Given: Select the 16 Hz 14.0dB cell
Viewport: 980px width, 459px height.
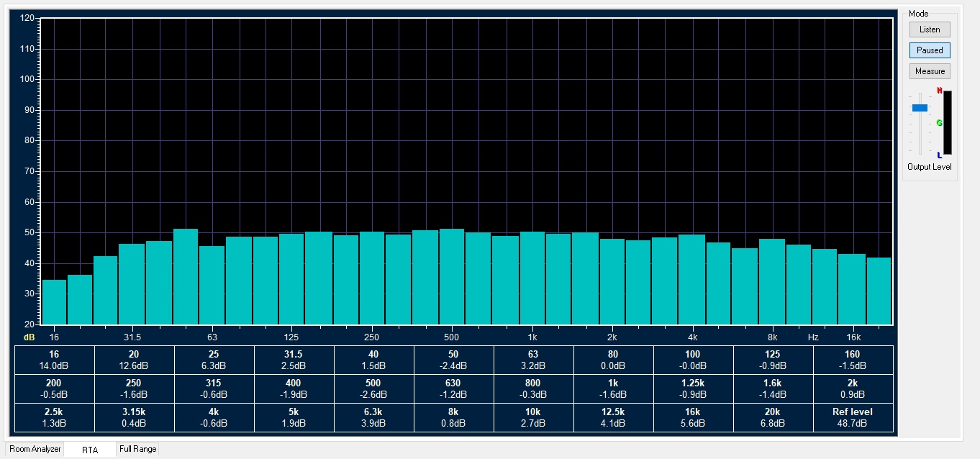Looking at the screenshot, I should tap(54, 360).
